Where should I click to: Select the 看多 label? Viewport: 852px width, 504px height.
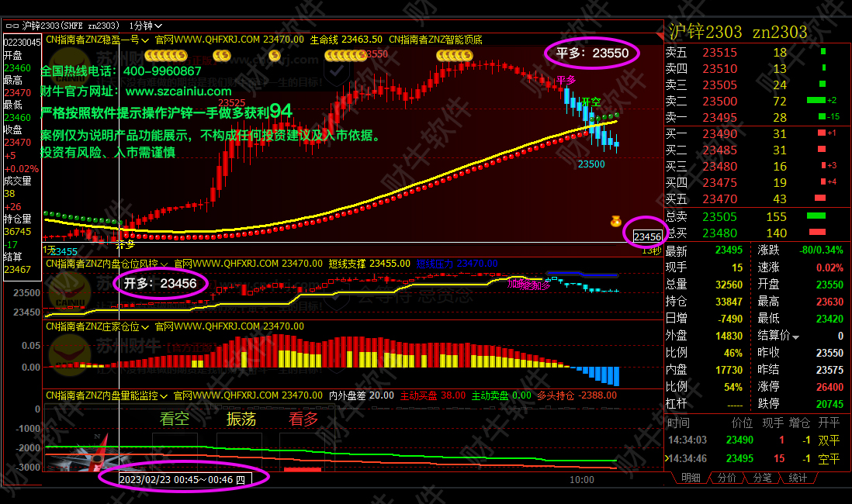pos(303,419)
